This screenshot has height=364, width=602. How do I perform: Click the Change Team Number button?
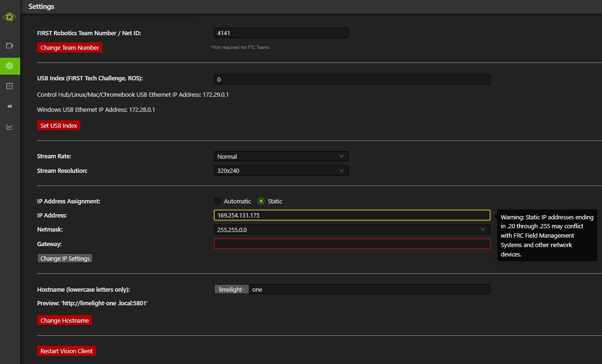69,47
